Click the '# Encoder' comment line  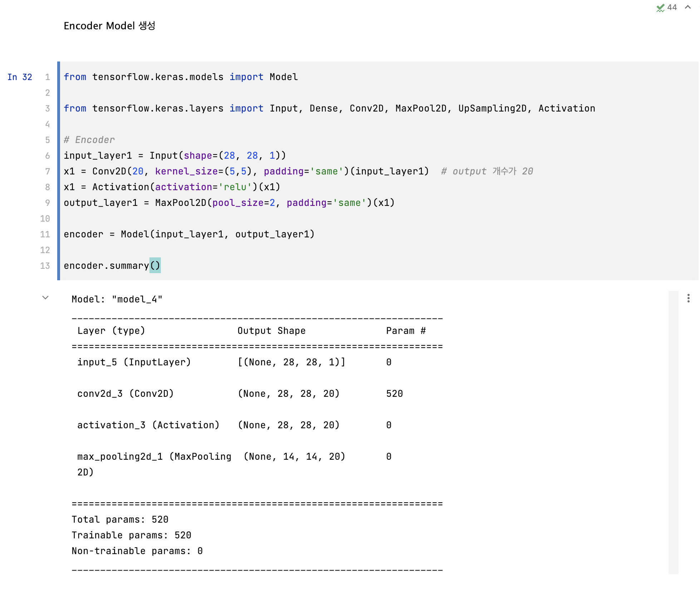89,140
